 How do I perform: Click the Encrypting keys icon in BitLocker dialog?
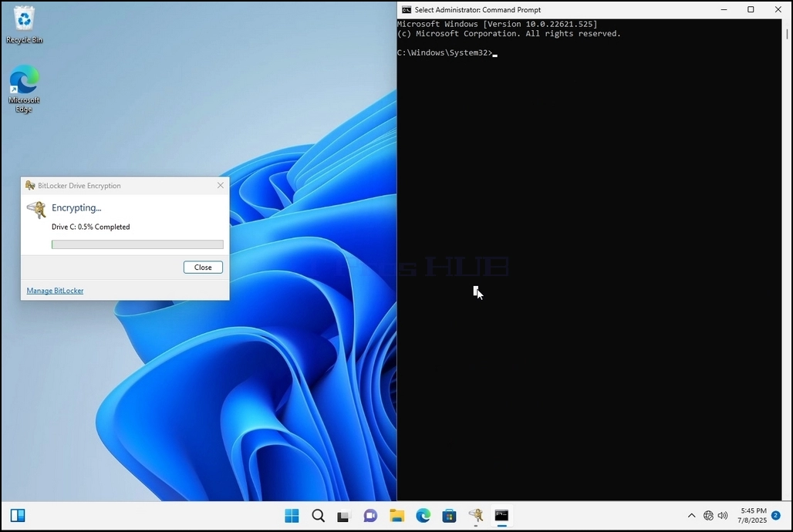(x=36, y=209)
